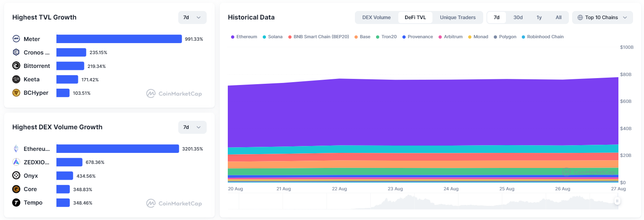Click the Ethereum diamond icon in DEX Volume list
The image size is (644, 220).
pyautogui.click(x=16, y=148)
